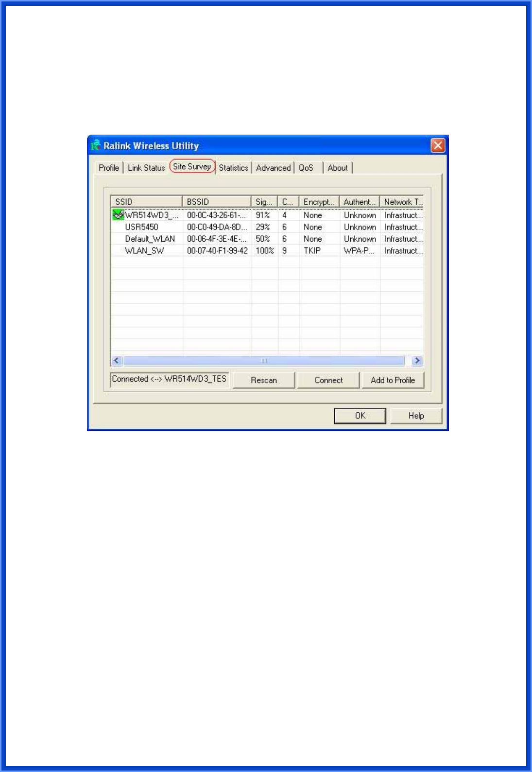Open Help from the dialog

click(x=416, y=416)
